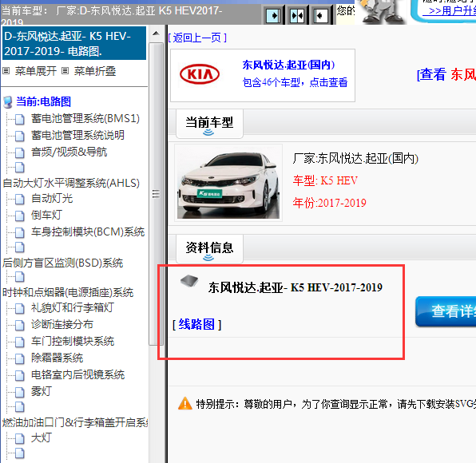
Task: Click the 礼貌灯和行李箱灯 document icon
Action: coord(19,308)
